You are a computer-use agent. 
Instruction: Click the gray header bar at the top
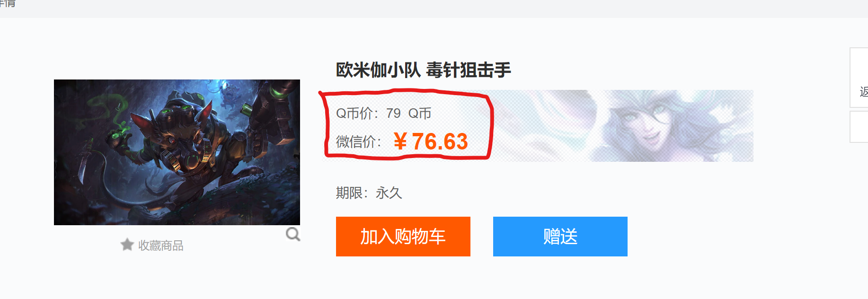point(434,9)
